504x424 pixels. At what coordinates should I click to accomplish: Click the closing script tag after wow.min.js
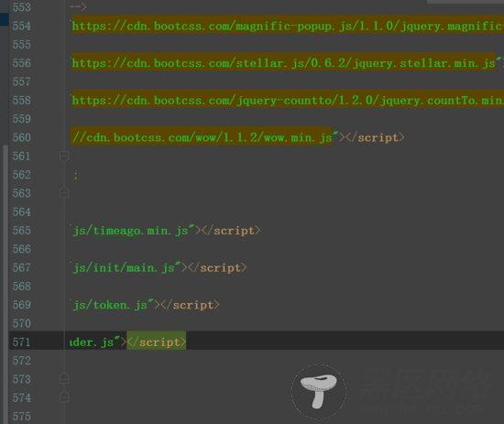tap(375, 137)
